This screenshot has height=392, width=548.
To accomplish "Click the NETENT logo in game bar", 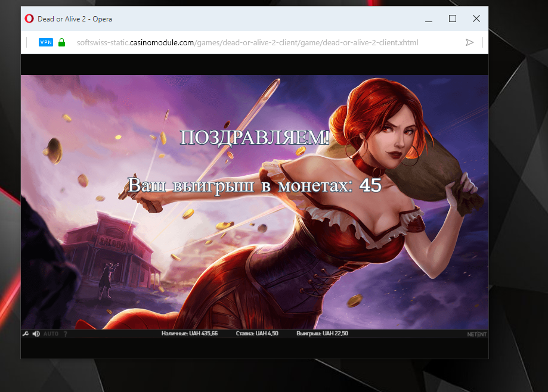I will click(x=476, y=334).
